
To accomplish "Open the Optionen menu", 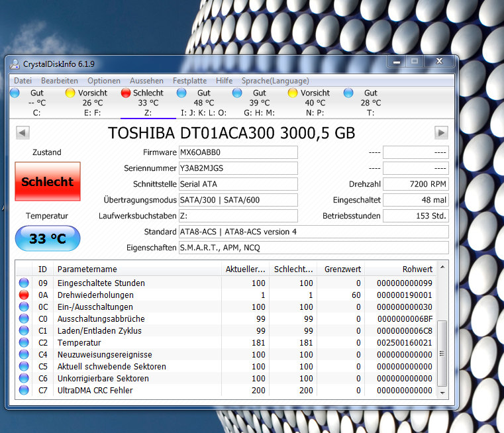I will (104, 81).
